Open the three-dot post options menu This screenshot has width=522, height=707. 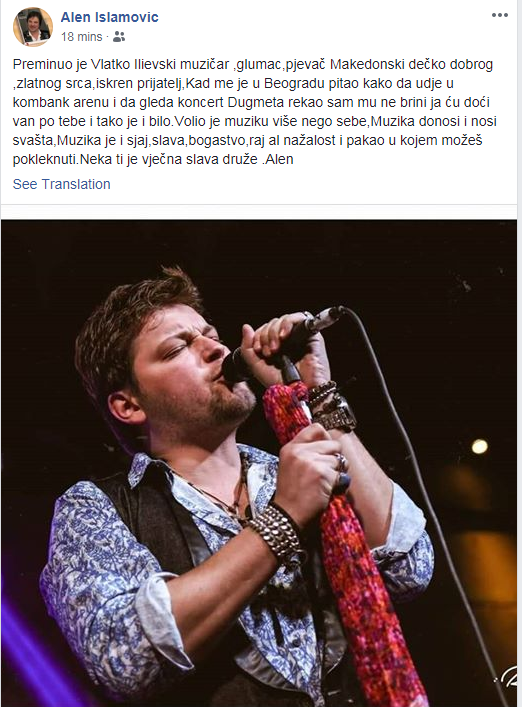(x=499, y=15)
